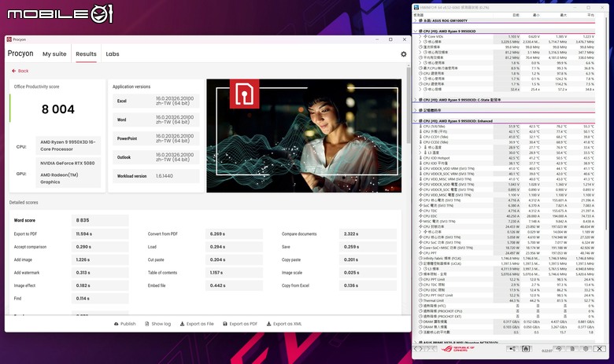The width and height of the screenshot is (614, 364).
Task: Click the bolt icon on CPU VDD_MISC voltage row
Action: click(420, 195)
